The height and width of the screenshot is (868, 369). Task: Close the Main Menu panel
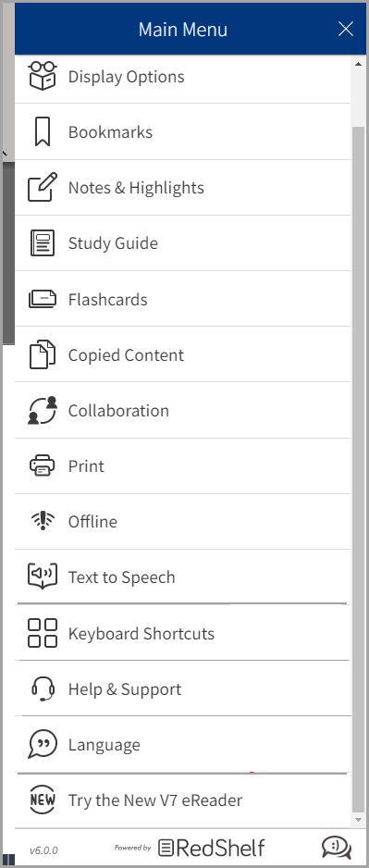pos(346,29)
